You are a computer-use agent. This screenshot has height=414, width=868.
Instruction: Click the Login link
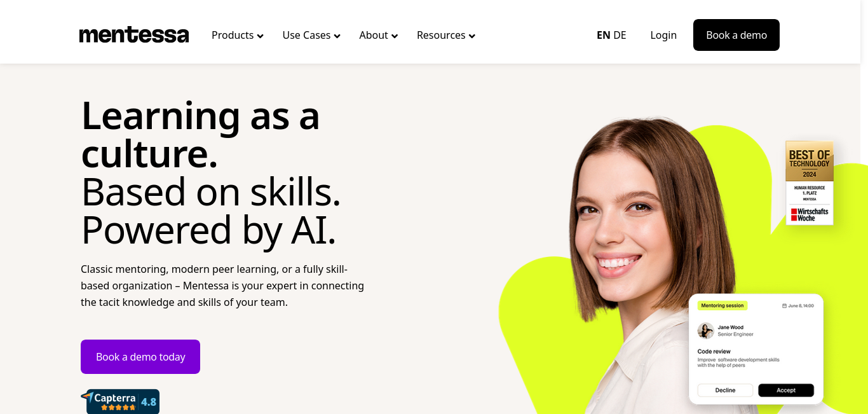663,35
